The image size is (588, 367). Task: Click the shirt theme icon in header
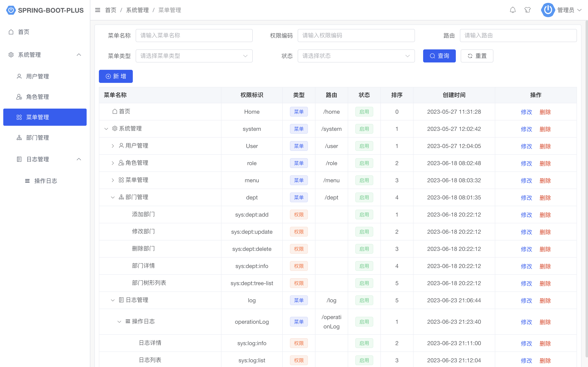point(527,10)
